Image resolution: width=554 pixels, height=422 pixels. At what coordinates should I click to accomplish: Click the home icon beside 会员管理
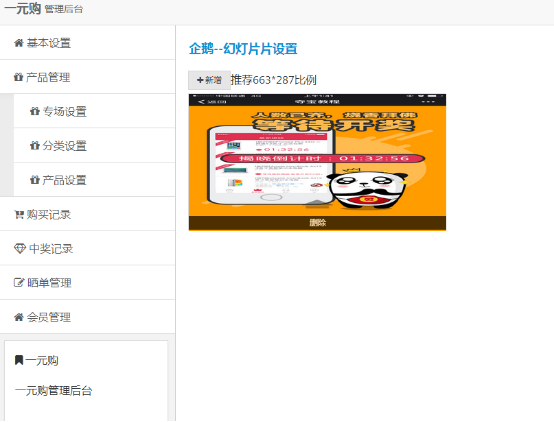pyautogui.click(x=18, y=317)
